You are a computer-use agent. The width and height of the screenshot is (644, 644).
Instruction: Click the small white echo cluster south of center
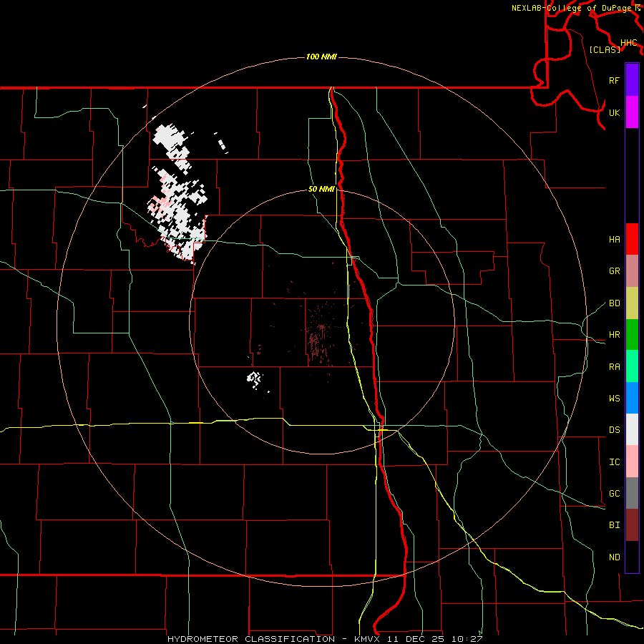[x=255, y=379]
